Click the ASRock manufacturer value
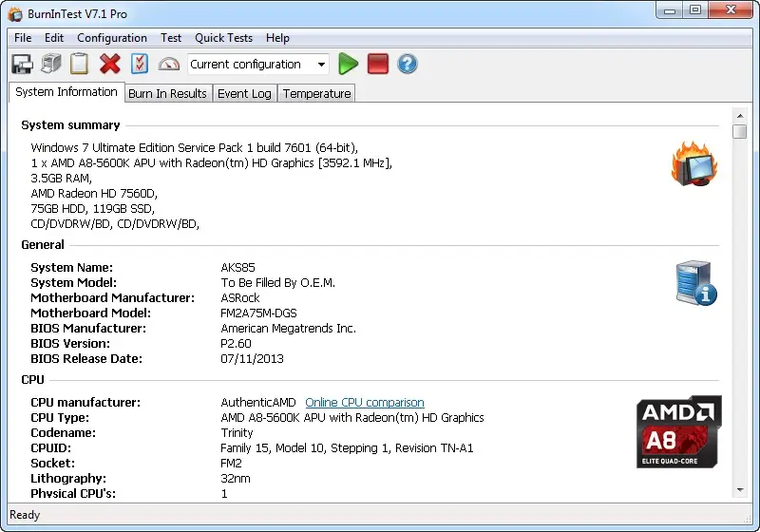This screenshot has width=760, height=532. [x=240, y=298]
